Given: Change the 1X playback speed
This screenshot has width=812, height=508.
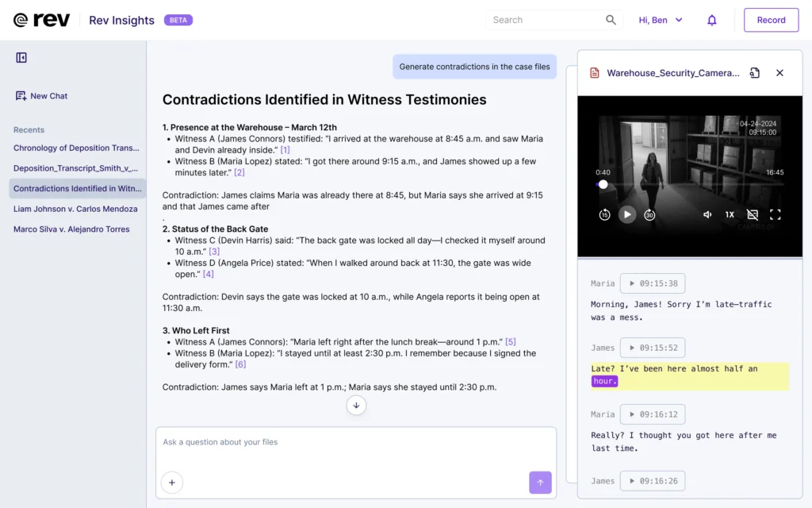Looking at the screenshot, I should tap(730, 214).
